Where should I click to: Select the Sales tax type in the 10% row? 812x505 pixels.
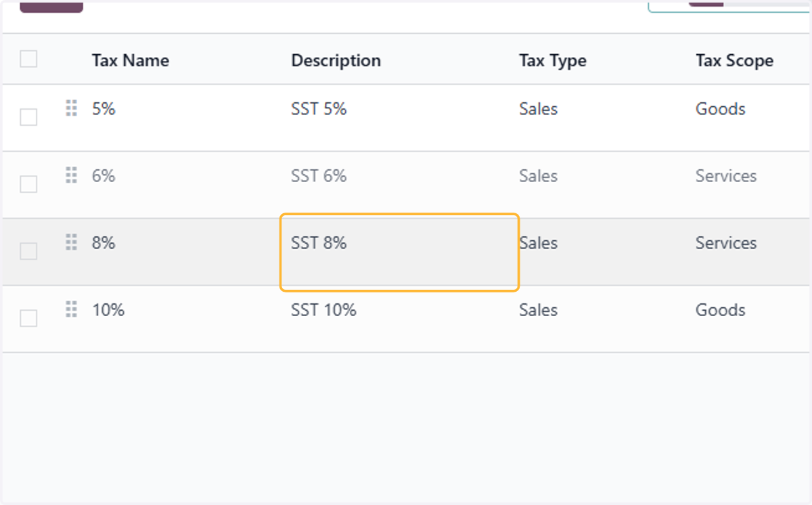pos(539,309)
